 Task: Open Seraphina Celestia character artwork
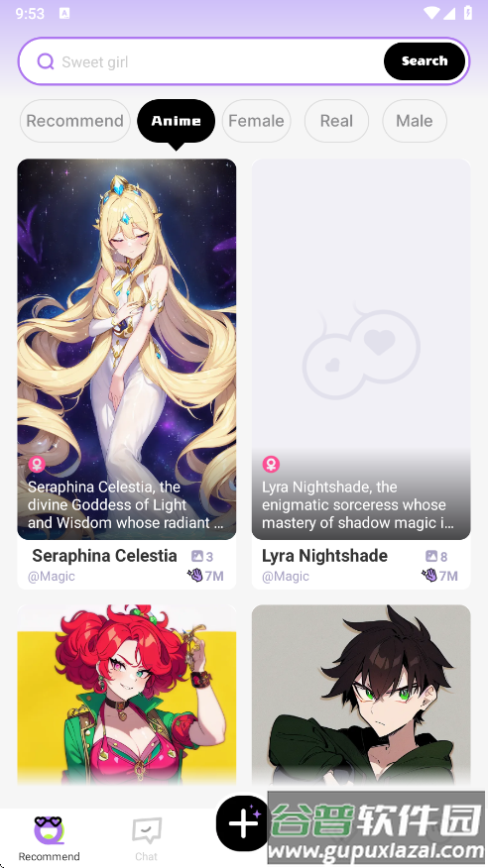click(127, 349)
